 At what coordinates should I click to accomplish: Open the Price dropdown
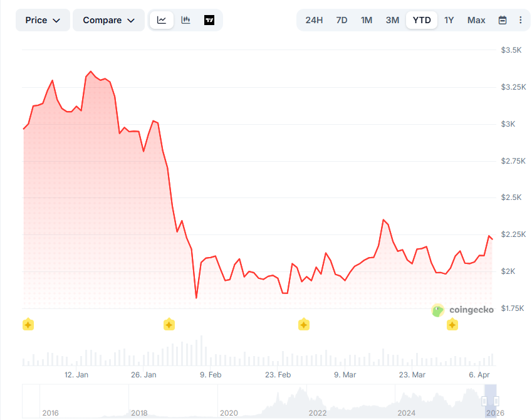tap(42, 19)
